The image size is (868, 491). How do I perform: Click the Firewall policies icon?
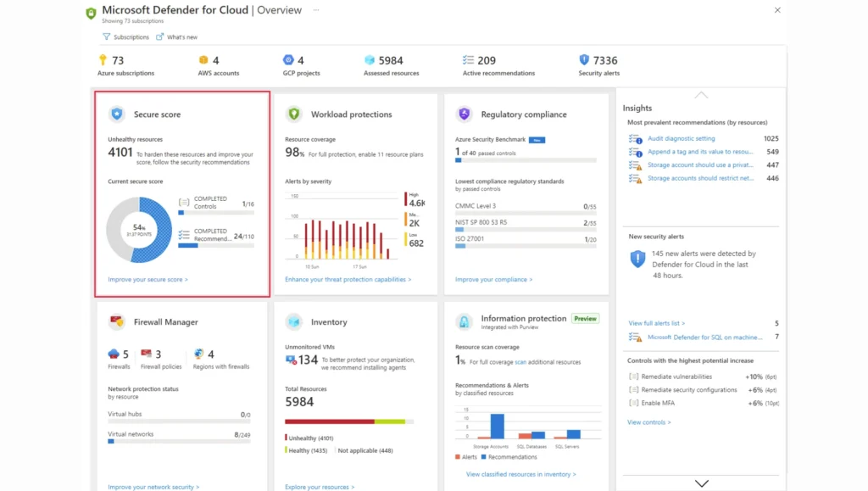146,354
